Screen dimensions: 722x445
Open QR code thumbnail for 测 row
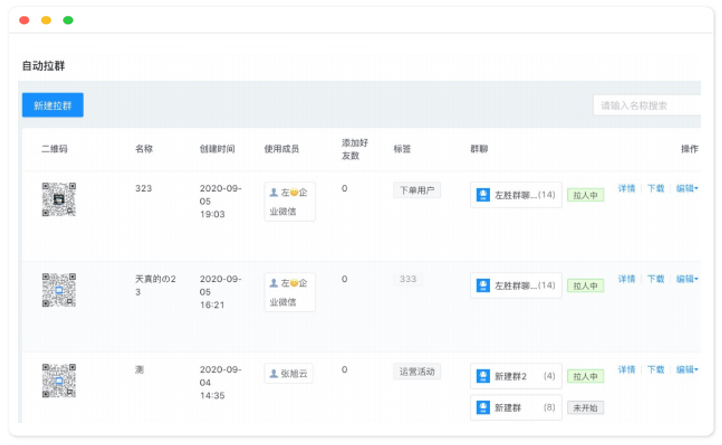tap(59, 380)
